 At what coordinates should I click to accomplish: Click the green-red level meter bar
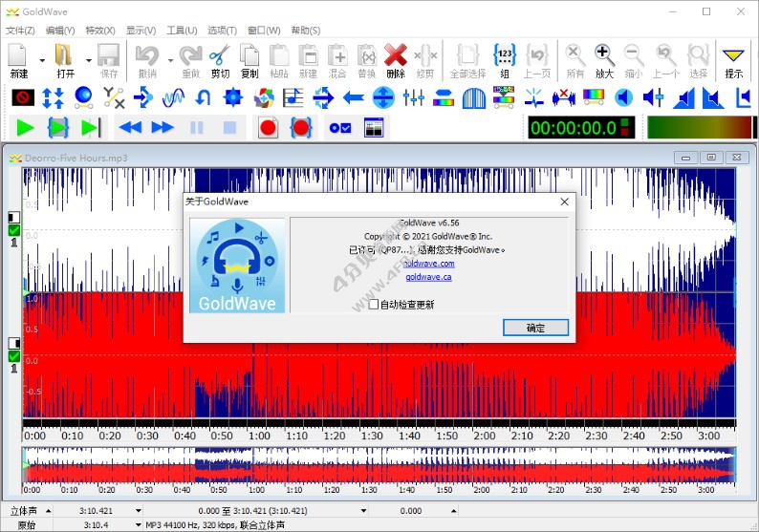(701, 128)
